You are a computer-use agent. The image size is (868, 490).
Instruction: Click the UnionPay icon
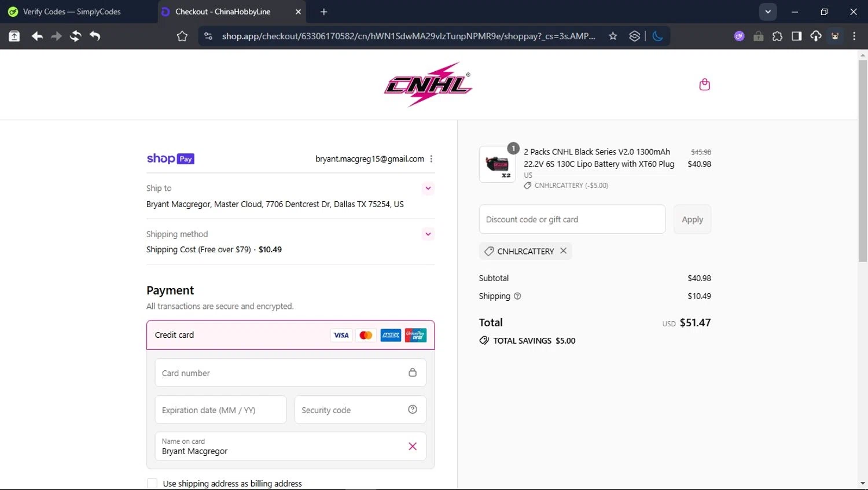coord(415,335)
